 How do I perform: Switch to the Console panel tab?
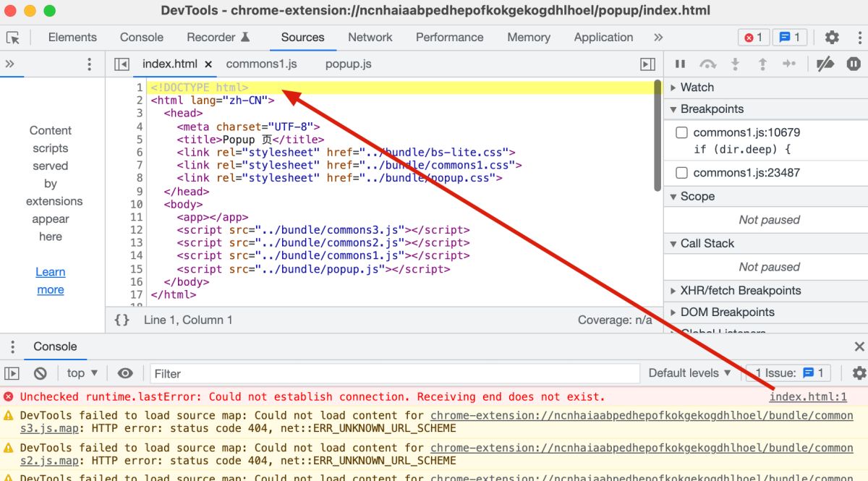click(141, 38)
